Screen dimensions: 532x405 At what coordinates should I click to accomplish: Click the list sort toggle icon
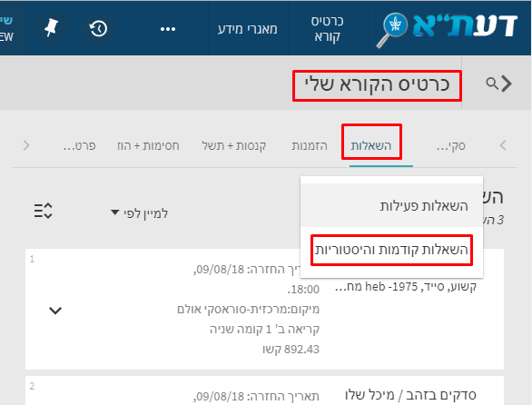[43, 211]
